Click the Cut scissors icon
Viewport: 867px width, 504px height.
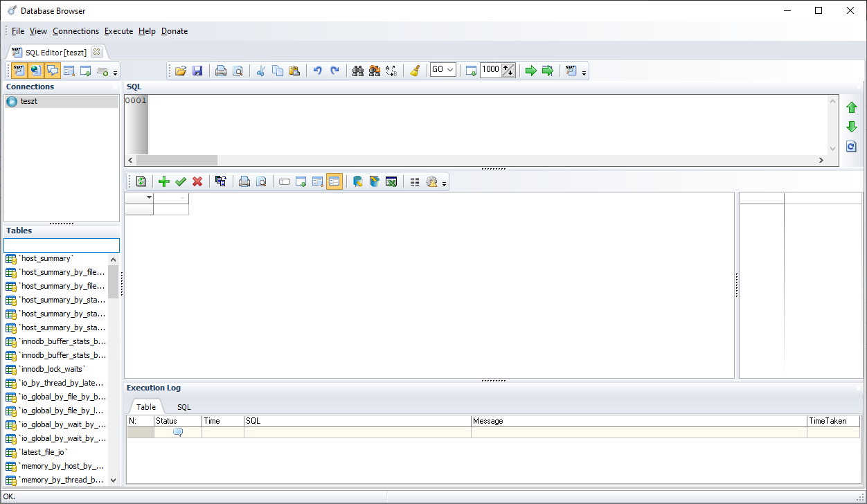coord(261,71)
